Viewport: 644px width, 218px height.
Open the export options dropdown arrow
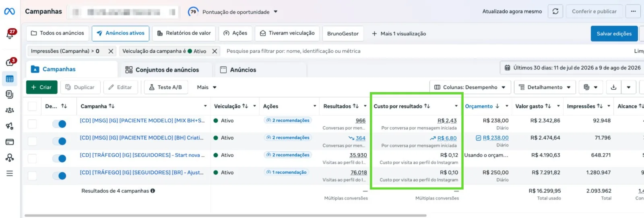[x=629, y=87]
